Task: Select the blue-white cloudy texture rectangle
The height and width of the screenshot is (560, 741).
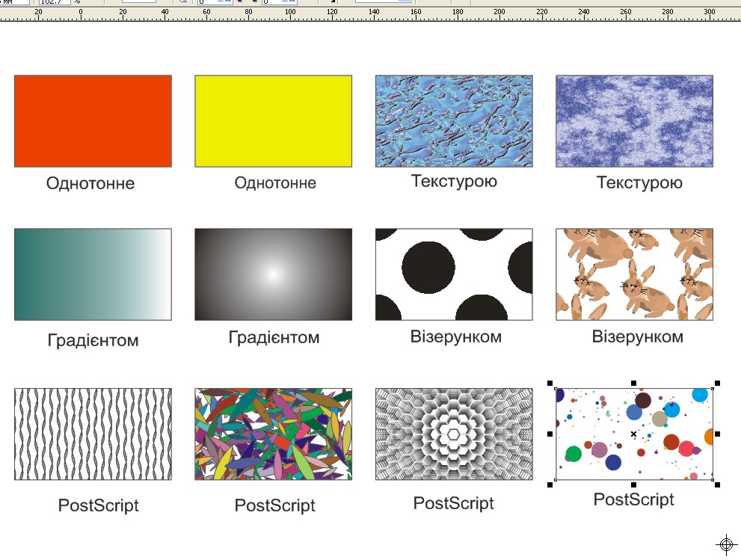Action: (635, 121)
